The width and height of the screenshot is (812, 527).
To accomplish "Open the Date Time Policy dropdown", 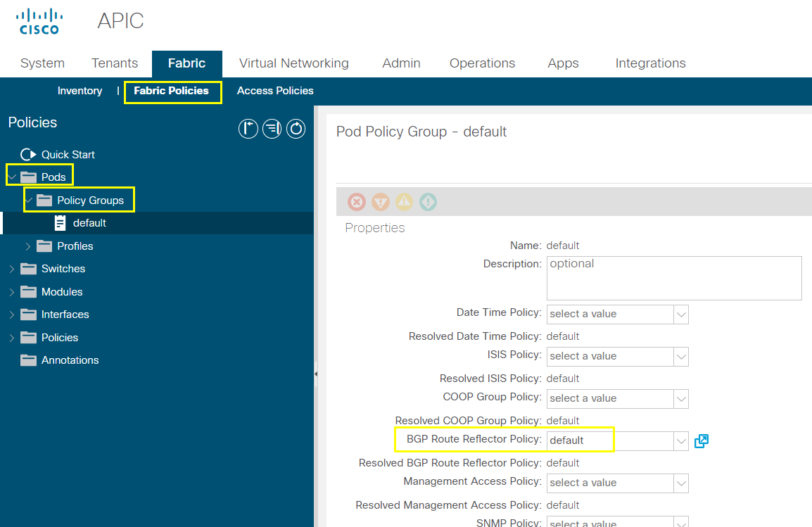I will (681, 315).
